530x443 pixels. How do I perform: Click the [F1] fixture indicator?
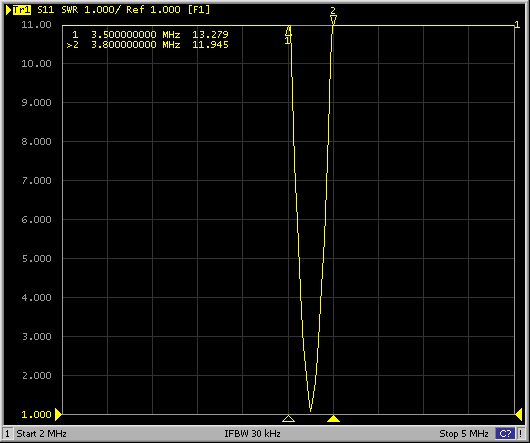199,10
